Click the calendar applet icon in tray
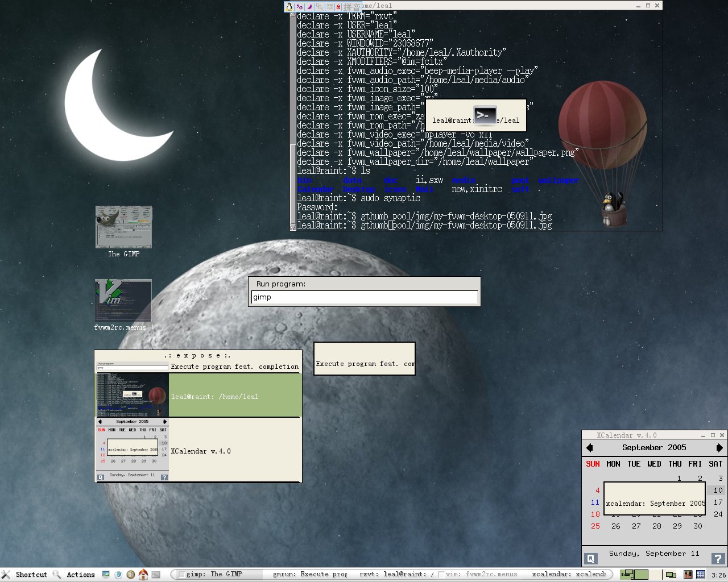728x582 pixels. (x=701, y=575)
